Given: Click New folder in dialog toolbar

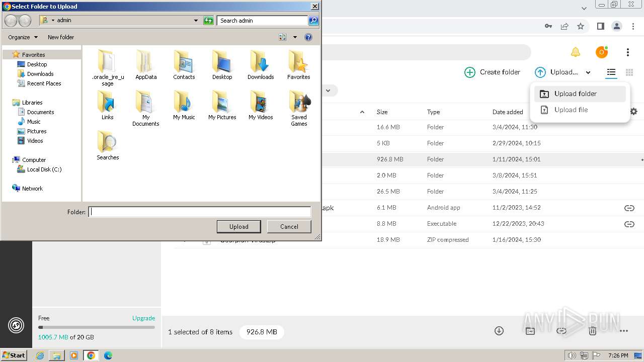Looking at the screenshot, I should coord(61,37).
